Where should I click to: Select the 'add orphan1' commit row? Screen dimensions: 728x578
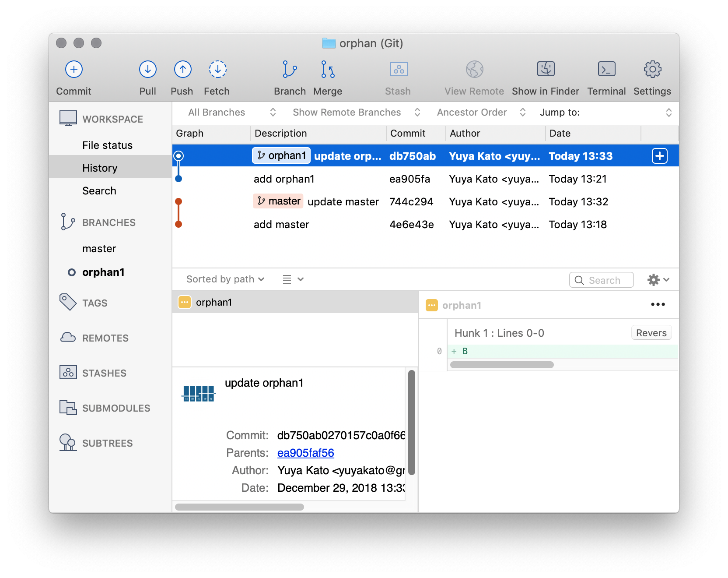pyautogui.click(x=426, y=179)
